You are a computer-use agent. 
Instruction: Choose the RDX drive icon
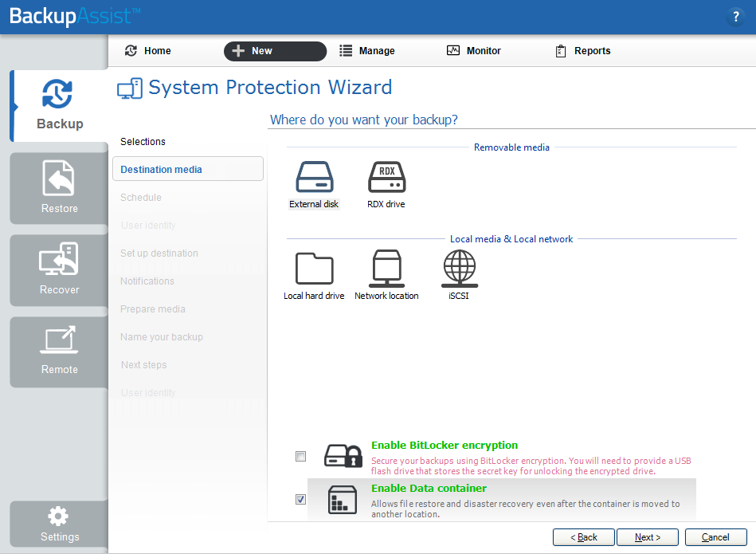[x=386, y=178]
